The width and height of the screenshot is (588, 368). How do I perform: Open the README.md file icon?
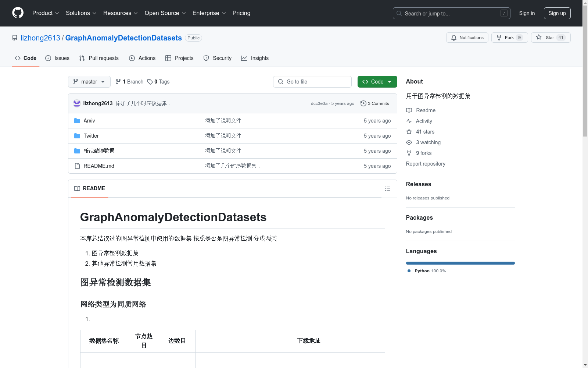77,166
